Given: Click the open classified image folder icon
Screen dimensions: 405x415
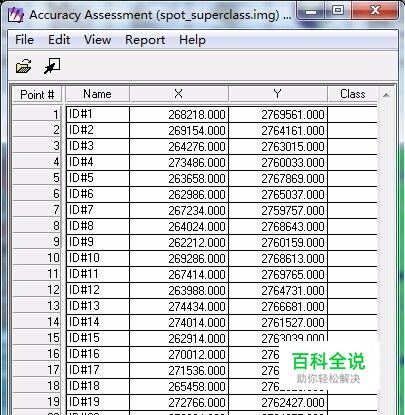Looking at the screenshot, I should click(24, 66).
